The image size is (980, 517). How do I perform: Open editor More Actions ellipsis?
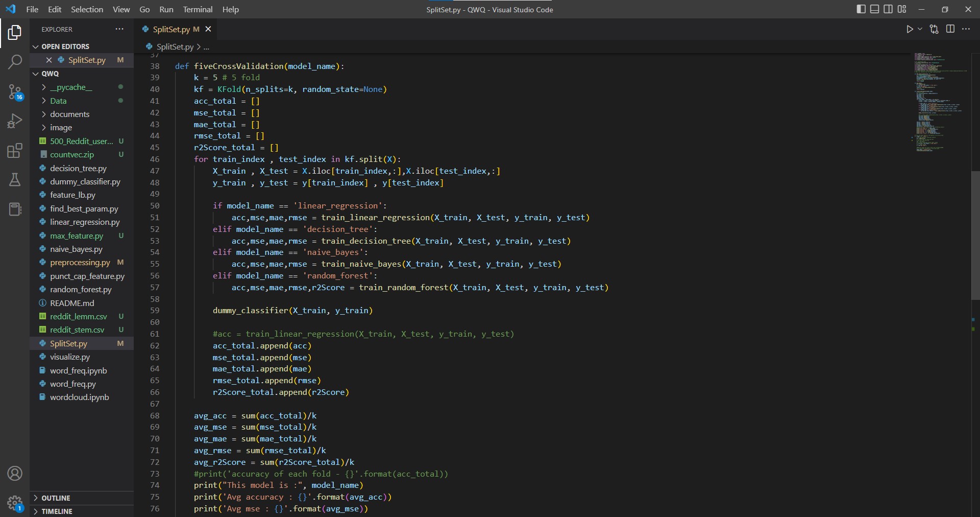coord(966,29)
